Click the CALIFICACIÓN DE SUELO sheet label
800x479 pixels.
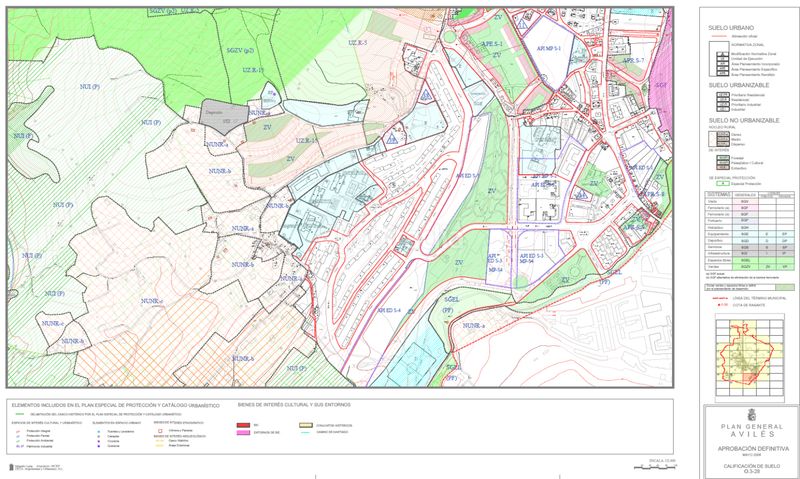point(752,468)
